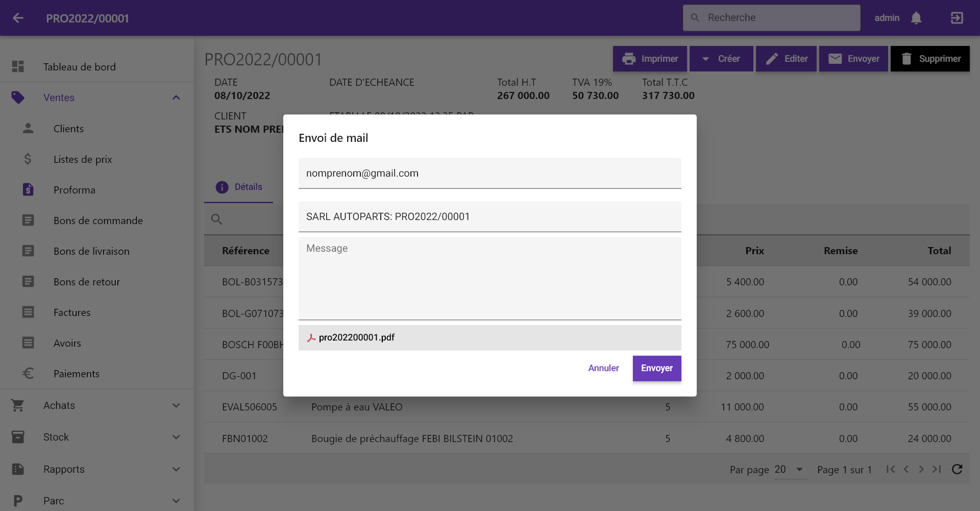The height and width of the screenshot is (511, 980).
Task: Click Envoyer in the mail dialog
Action: point(657,368)
